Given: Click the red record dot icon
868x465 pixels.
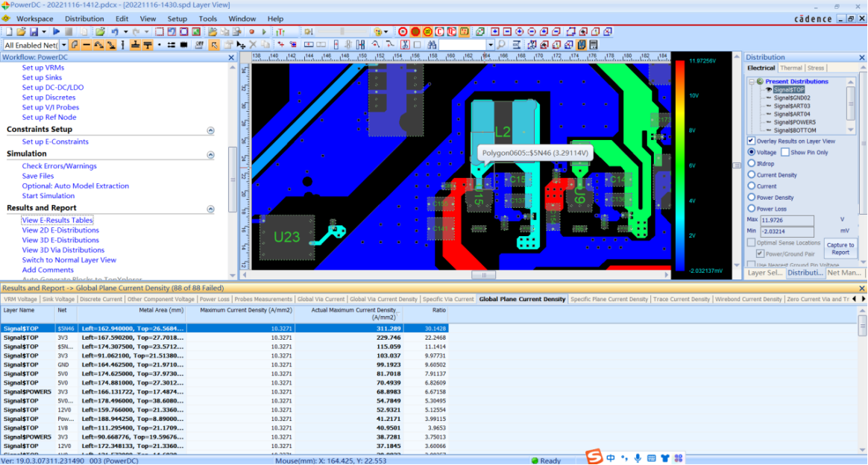Looking at the screenshot, I should pyautogui.click(x=251, y=31).
